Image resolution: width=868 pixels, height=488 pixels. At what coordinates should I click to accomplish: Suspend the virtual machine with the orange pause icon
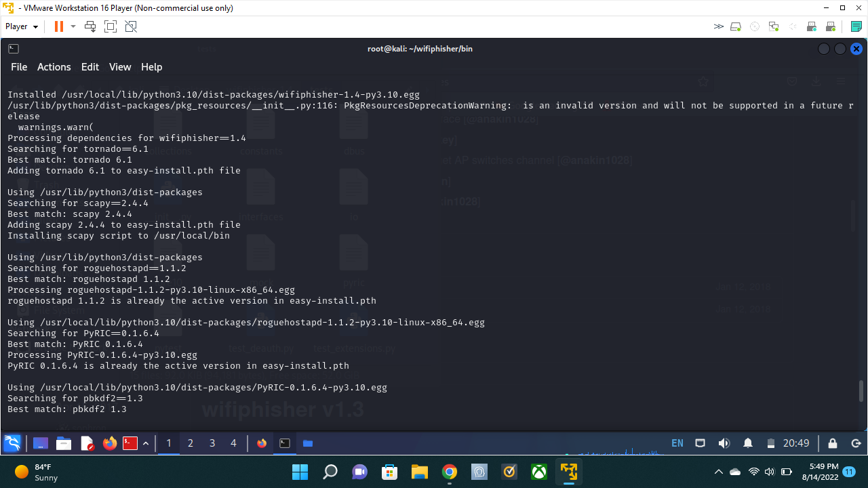point(58,26)
